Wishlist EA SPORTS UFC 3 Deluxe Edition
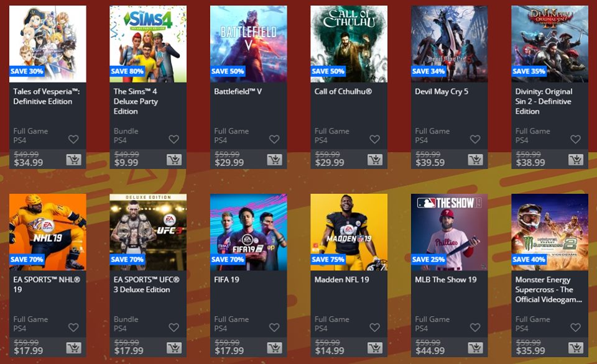 point(174,327)
